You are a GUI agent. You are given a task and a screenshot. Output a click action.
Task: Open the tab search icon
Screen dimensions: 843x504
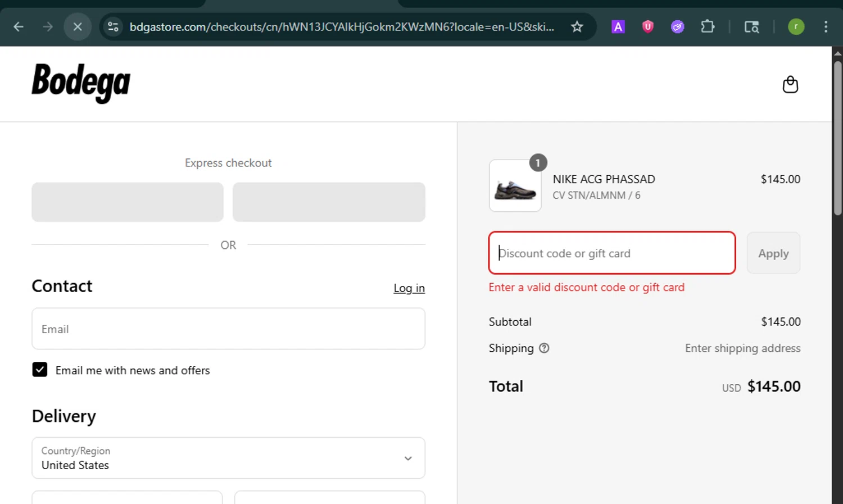point(751,26)
